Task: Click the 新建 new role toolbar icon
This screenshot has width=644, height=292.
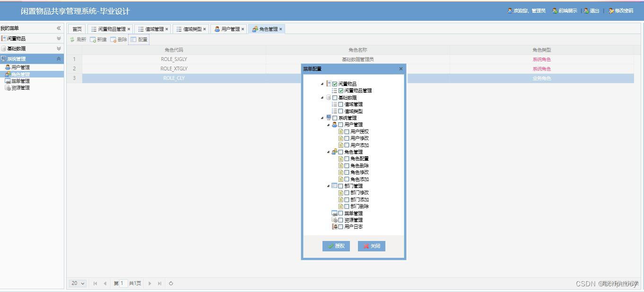Action: (93, 40)
